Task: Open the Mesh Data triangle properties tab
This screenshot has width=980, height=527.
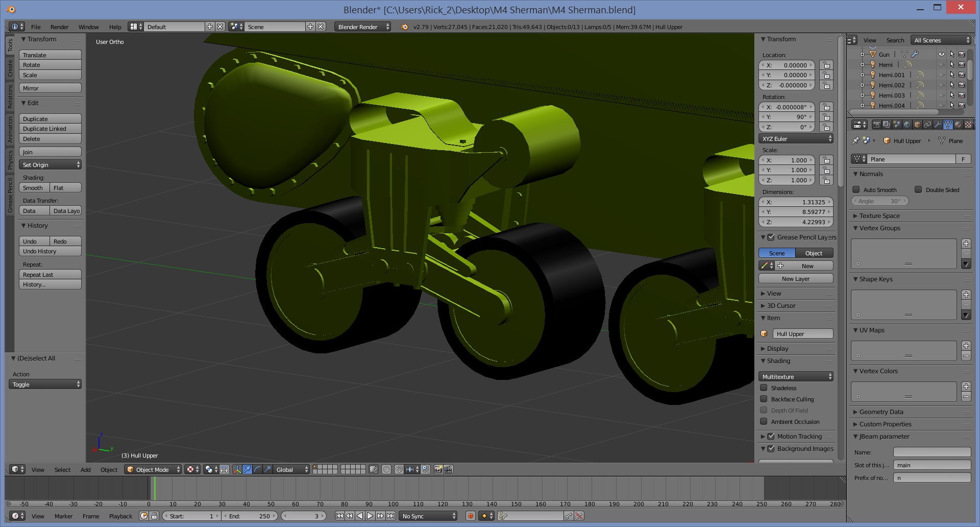Action: (948, 125)
